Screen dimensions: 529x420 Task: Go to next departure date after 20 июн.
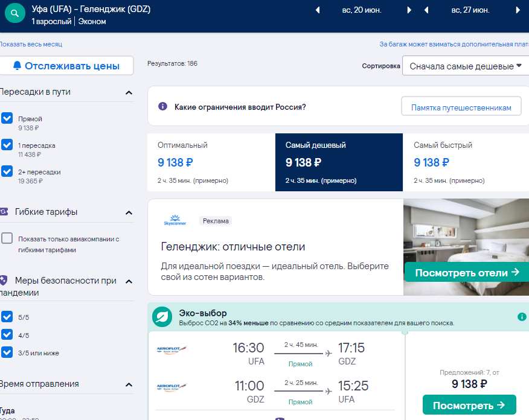coord(409,10)
